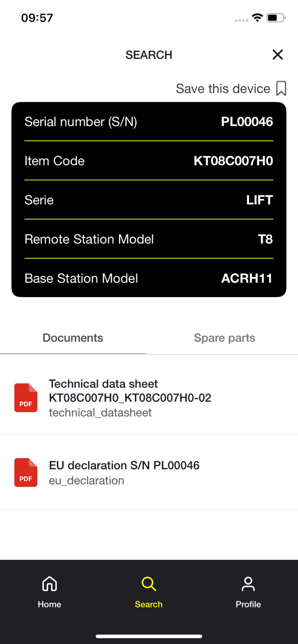
Task: Tap the battery status icon
Action: click(276, 18)
